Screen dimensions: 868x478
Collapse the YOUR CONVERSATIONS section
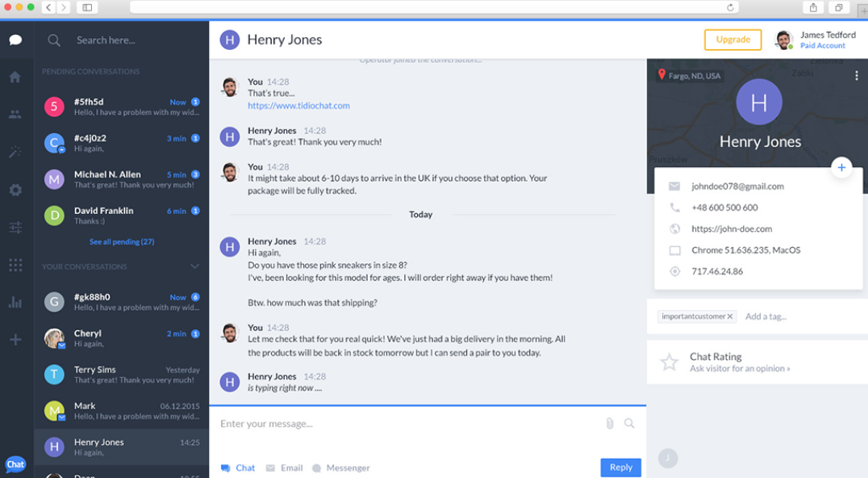(194, 266)
